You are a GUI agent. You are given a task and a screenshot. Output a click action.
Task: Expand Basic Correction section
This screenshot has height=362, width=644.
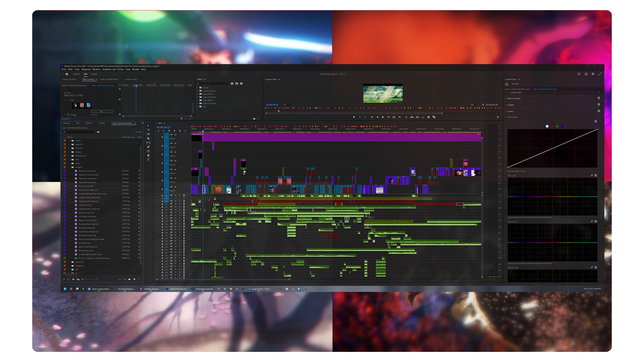506,99
